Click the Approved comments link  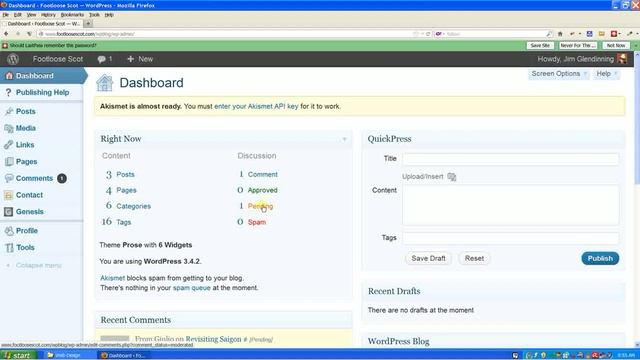coord(262,190)
